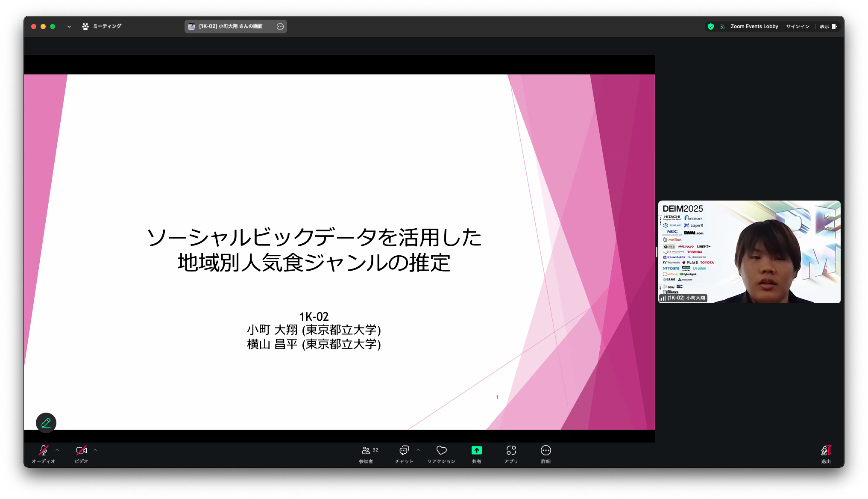Expand chat options arrow
This screenshot has width=868, height=499.
point(418,450)
